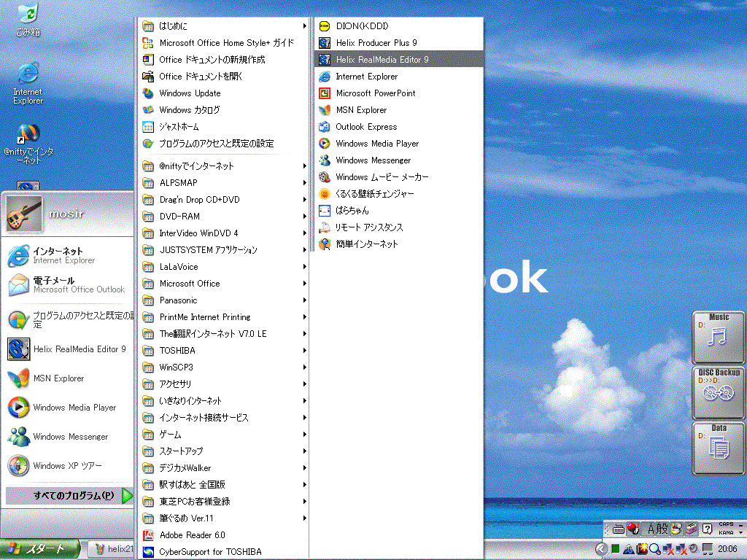
Task: Open CyberSupport for TOSHIBA
Action: (x=224, y=552)
